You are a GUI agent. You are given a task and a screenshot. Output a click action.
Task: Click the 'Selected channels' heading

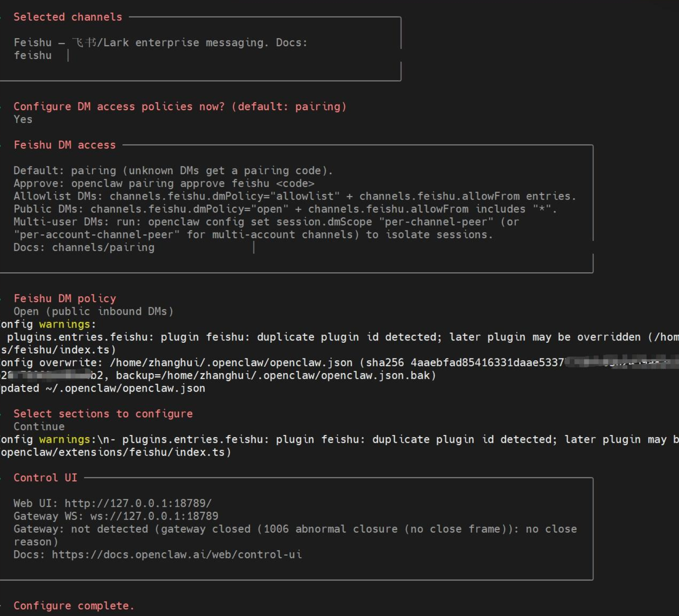pyautogui.click(x=68, y=17)
